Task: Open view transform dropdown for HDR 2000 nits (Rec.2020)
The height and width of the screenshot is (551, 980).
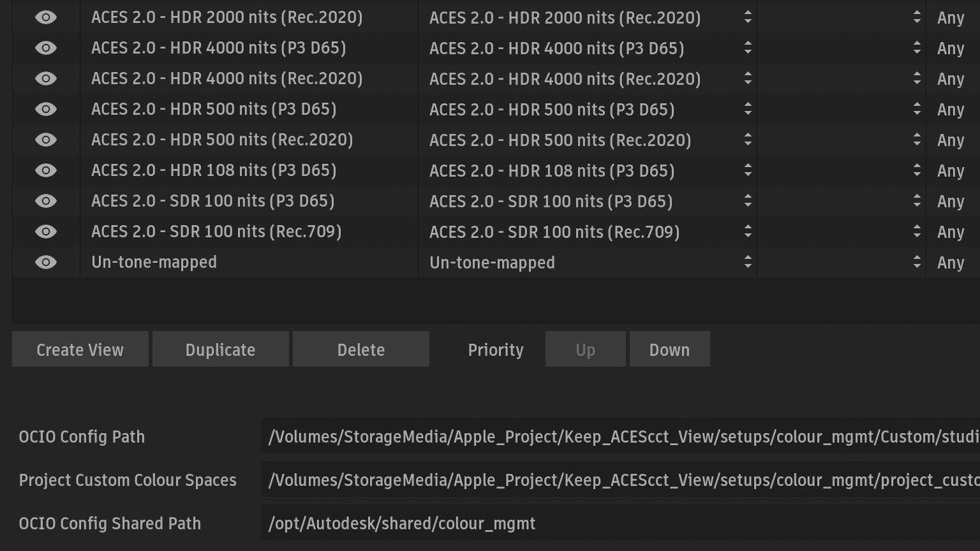Action: point(587,18)
